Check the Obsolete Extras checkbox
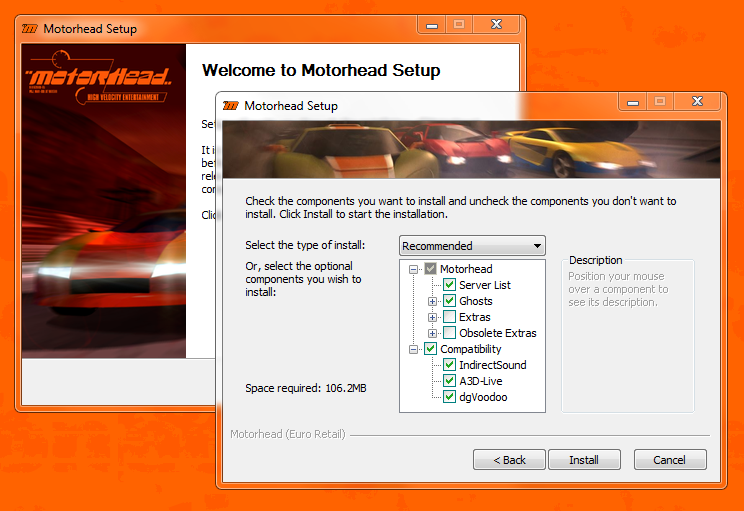Screen dimensions: 744x511 click(450, 333)
